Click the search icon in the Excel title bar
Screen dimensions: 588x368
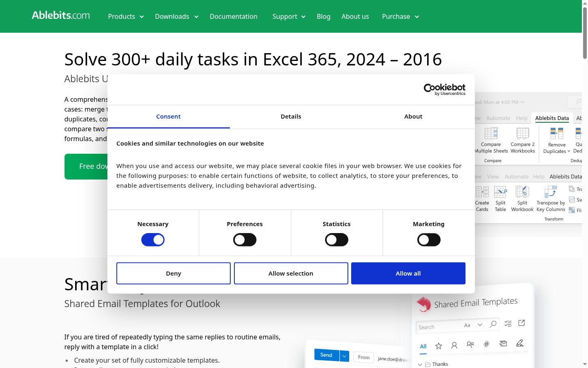tap(578, 102)
